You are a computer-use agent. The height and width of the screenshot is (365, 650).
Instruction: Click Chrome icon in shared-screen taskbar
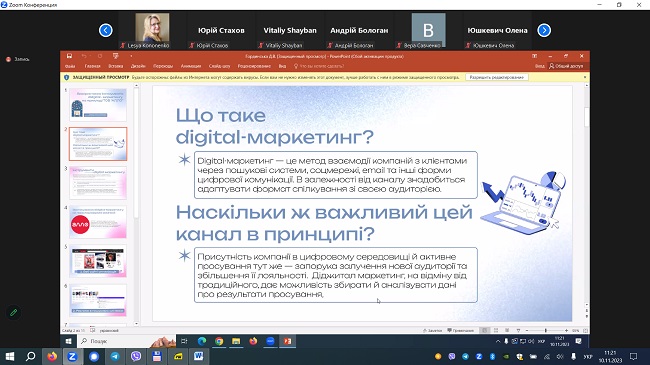pos(219,341)
